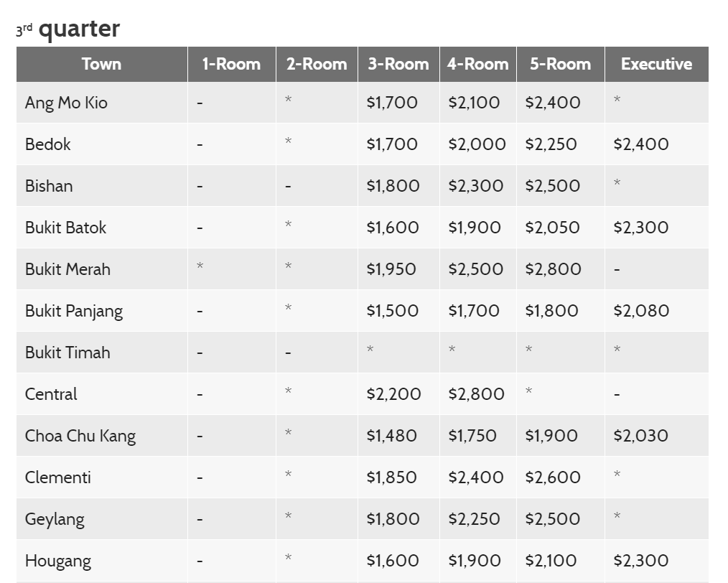
Task: Click the 3rd quarter heading
Action: (68, 29)
